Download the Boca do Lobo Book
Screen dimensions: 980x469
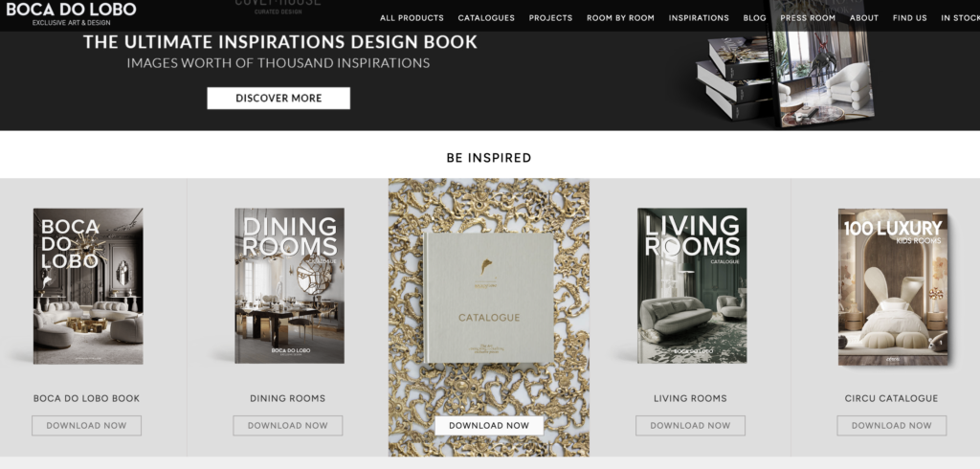(x=86, y=425)
